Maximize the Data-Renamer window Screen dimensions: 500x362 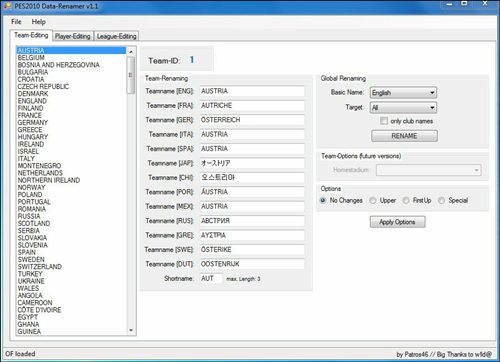[464, 4]
